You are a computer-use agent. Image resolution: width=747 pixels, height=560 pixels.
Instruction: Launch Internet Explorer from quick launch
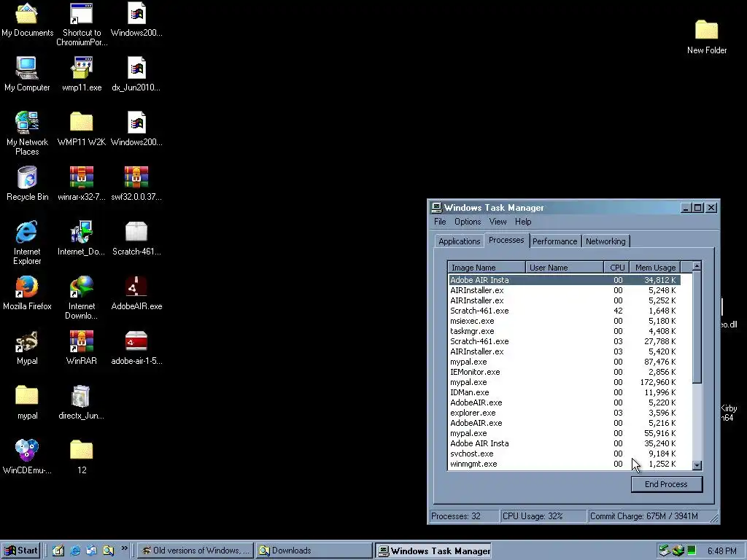point(75,551)
